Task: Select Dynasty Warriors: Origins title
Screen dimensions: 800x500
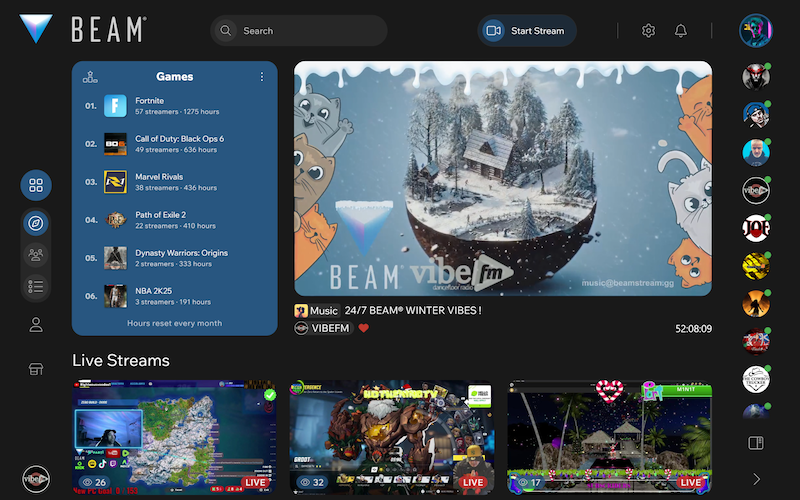Action: point(182,253)
